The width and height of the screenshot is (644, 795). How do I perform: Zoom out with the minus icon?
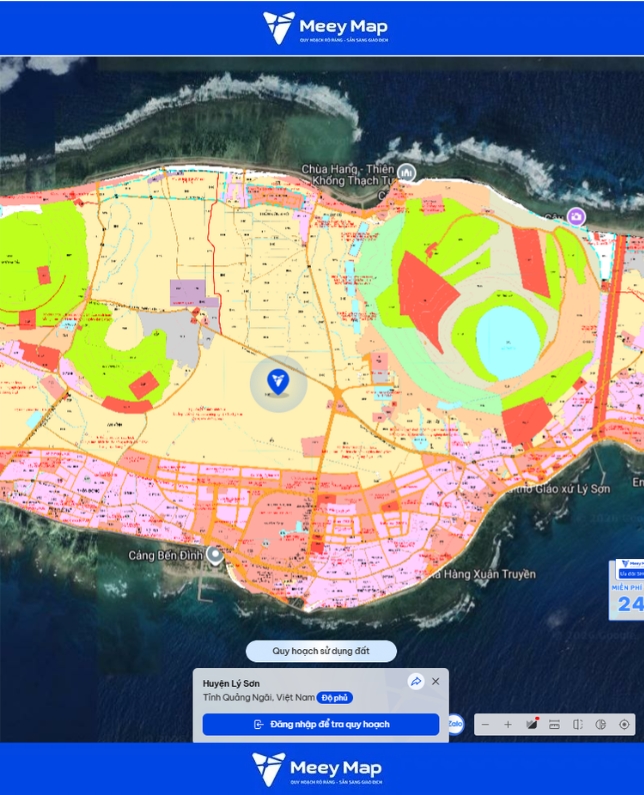coord(485,725)
